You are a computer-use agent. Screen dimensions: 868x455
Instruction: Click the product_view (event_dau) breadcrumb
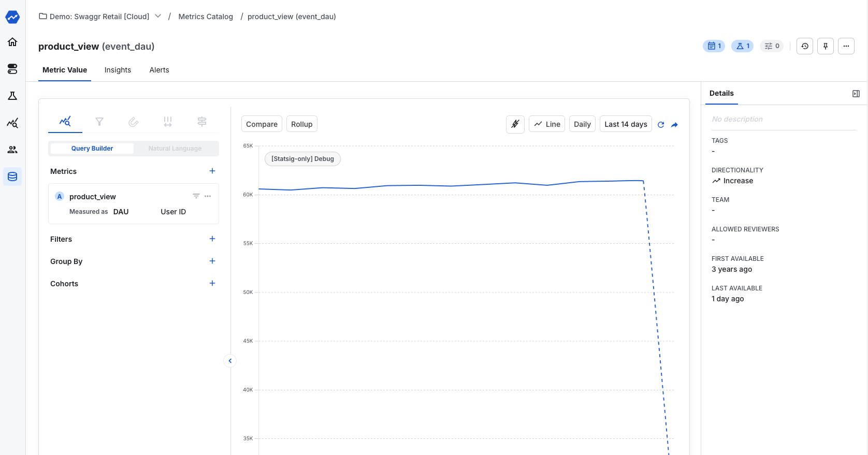292,17
